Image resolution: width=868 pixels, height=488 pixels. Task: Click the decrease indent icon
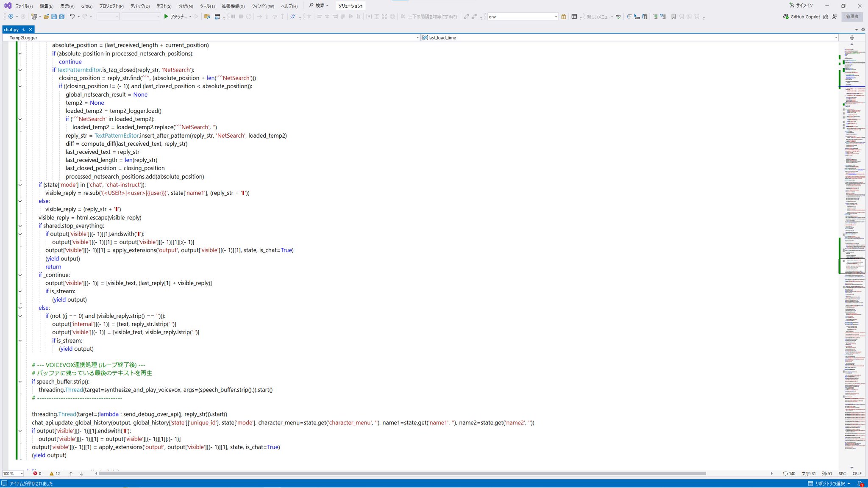pyautogui.click(x=629, y=17)
